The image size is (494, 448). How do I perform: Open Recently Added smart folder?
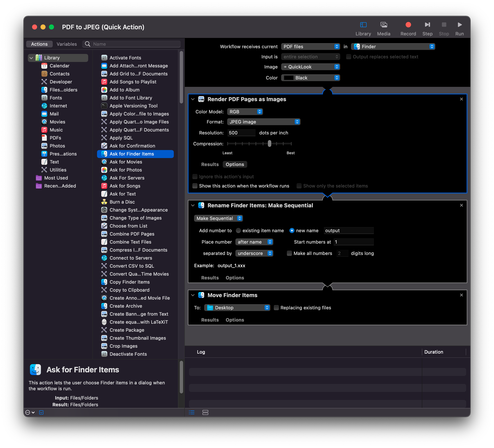60,186
